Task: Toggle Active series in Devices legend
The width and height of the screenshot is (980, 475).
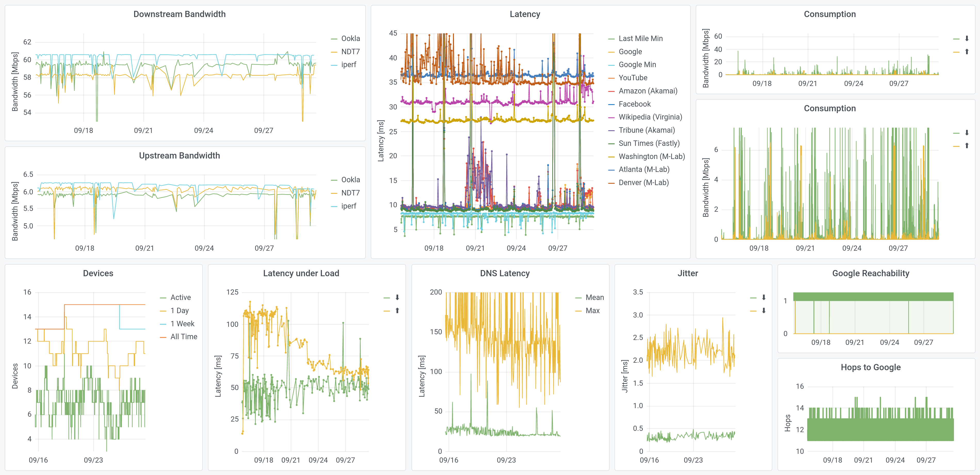Action: tap(180, 297)
